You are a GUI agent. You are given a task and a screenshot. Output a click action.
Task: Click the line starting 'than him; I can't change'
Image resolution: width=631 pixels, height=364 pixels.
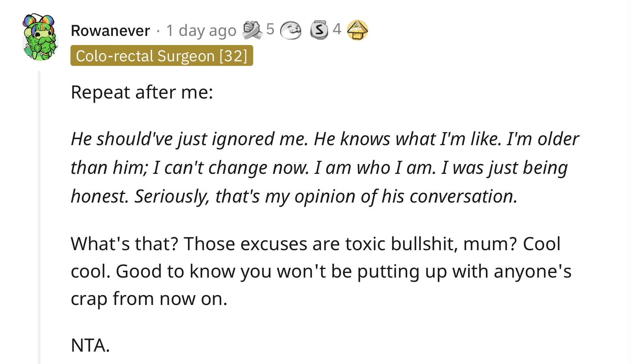click(319, 168)
